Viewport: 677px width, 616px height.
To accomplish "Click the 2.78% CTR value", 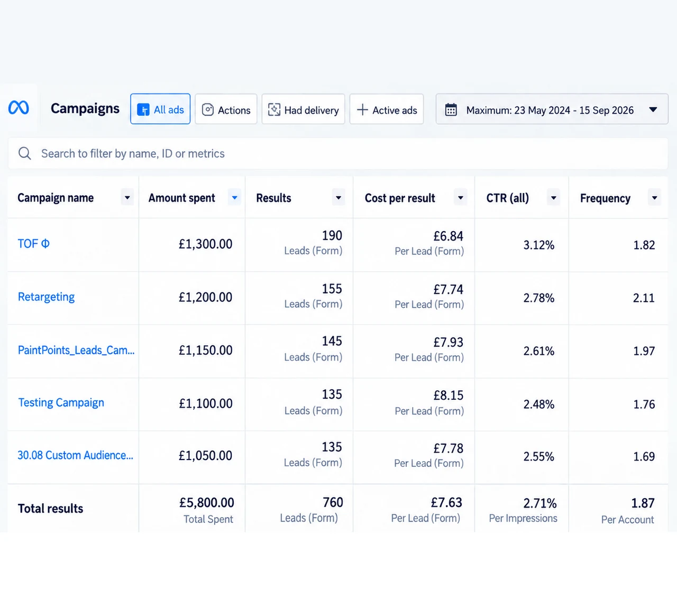I will tap(538, 298).
